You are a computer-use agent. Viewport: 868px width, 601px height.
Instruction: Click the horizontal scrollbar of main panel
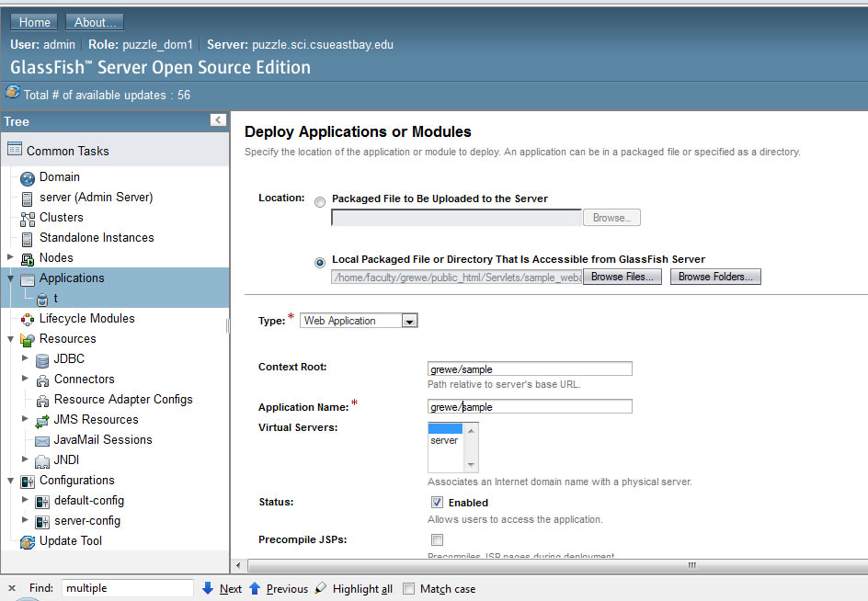552,565
